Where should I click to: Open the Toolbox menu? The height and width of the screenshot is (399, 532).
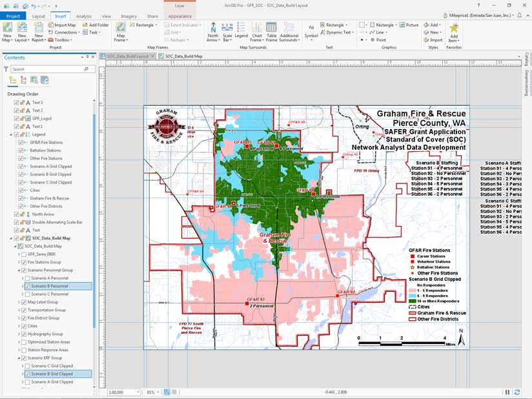[60, 39]
